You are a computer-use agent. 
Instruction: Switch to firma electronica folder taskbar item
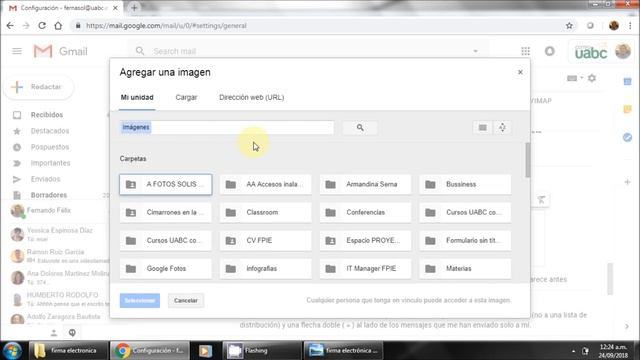pos(68,351)
